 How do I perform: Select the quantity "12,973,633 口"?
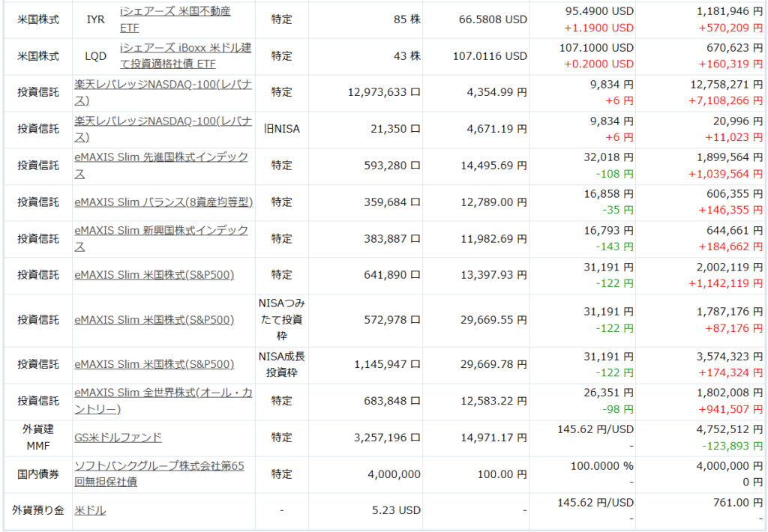click(384, 92)
